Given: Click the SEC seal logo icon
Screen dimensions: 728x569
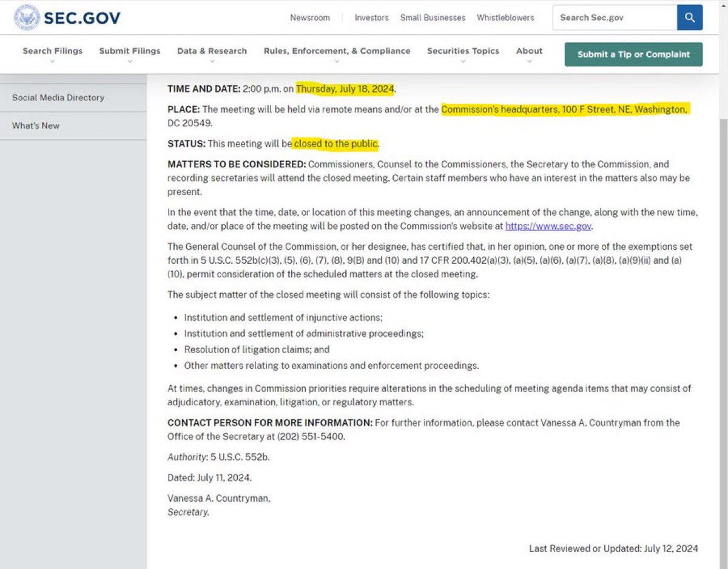Looking at the screenshot, I should tap(25, 18).
